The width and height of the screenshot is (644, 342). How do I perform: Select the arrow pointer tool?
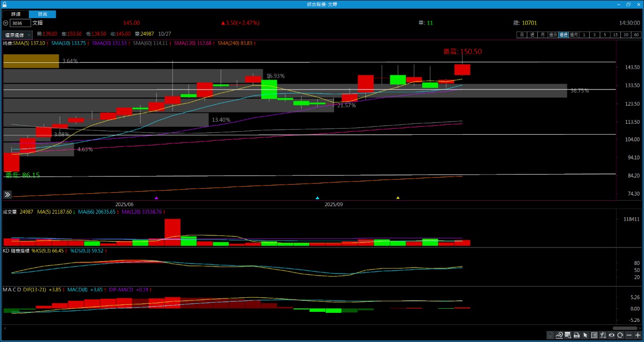tap(586, 335)
